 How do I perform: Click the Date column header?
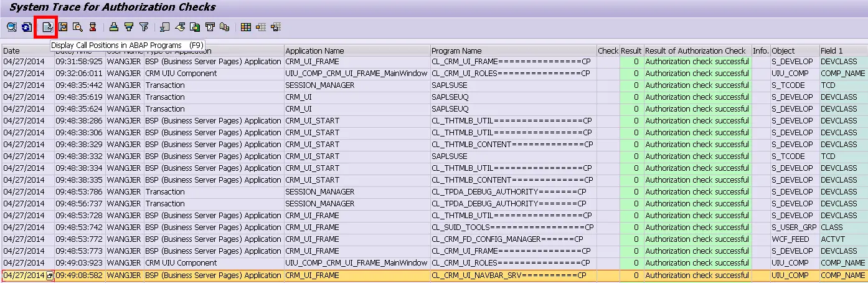[x=27, y=50]
